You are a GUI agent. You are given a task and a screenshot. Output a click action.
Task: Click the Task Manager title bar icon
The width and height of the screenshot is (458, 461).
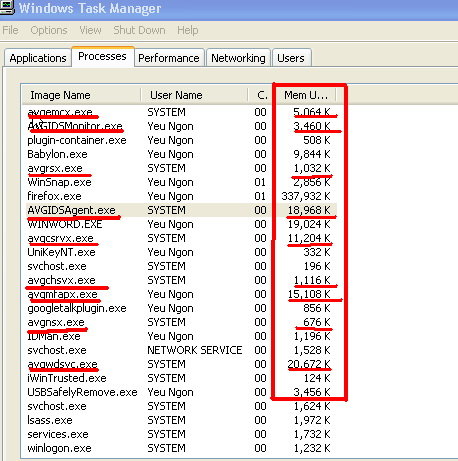7,7
